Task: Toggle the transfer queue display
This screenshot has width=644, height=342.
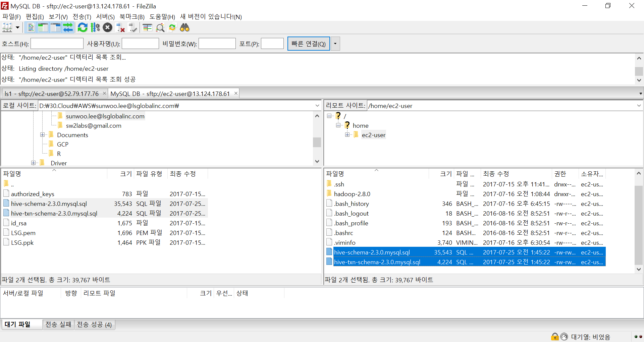Action: [68, 27]
